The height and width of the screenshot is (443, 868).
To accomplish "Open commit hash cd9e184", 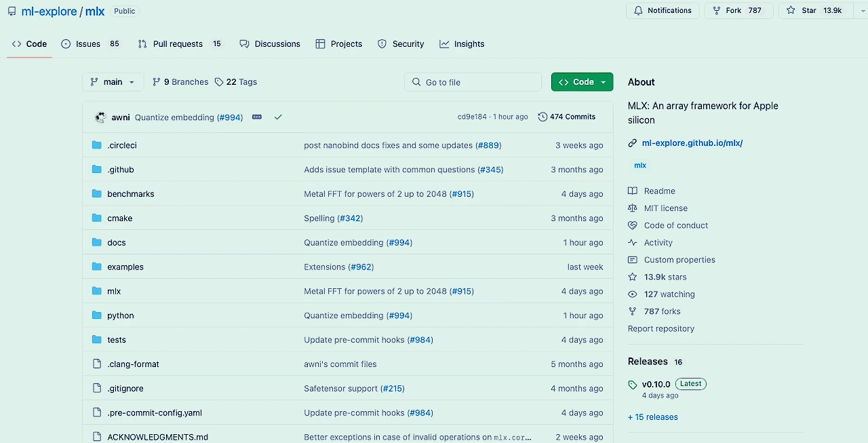I will coord(472,117).
